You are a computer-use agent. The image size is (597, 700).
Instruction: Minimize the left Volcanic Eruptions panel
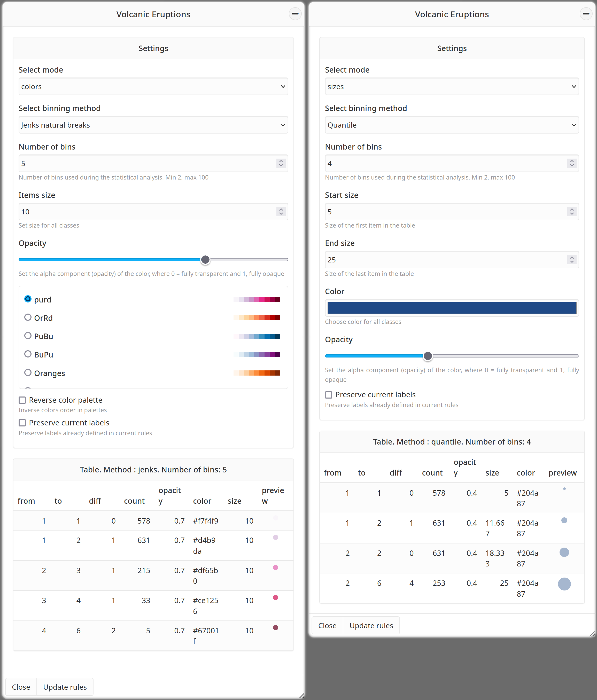pyautogui.click(x=295, y=14)
